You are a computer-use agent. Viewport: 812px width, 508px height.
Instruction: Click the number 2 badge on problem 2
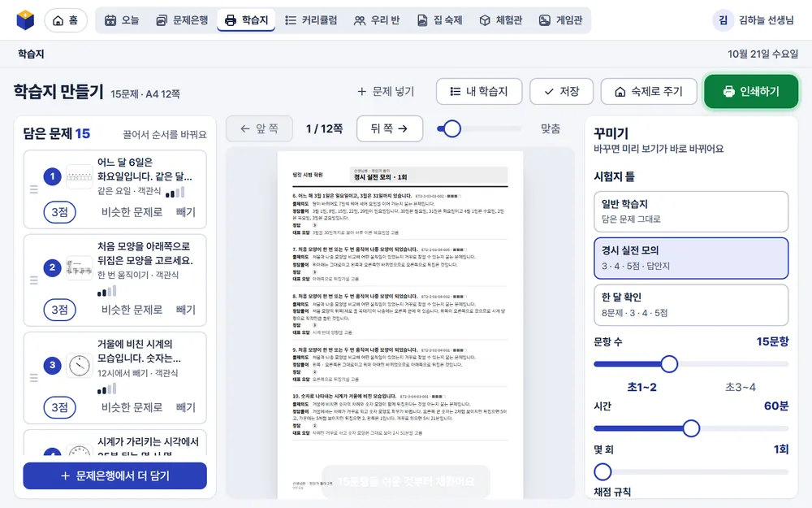tap(52, 267)
